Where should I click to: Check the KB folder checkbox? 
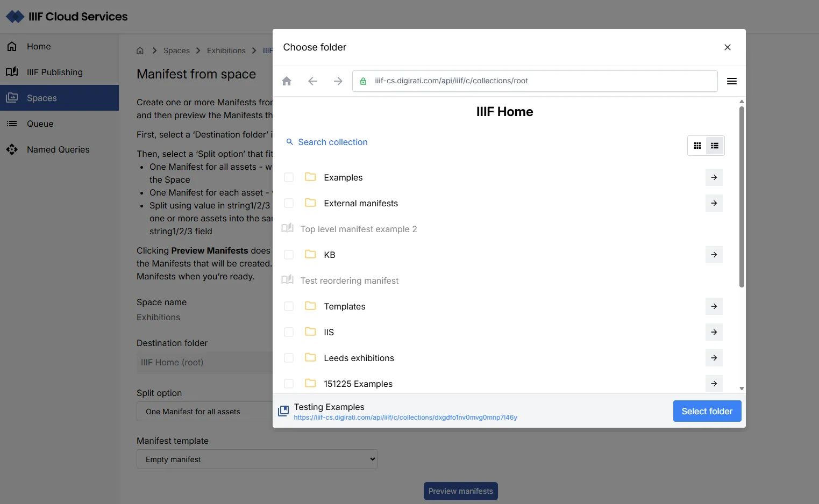point(289,255)
